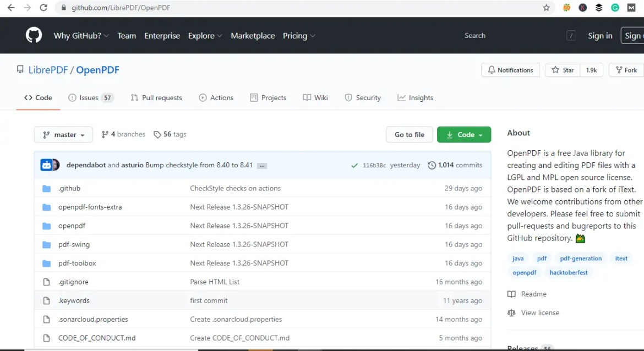Click folder icon for openpdf-fonts-extra

click(x=46, y=207)
